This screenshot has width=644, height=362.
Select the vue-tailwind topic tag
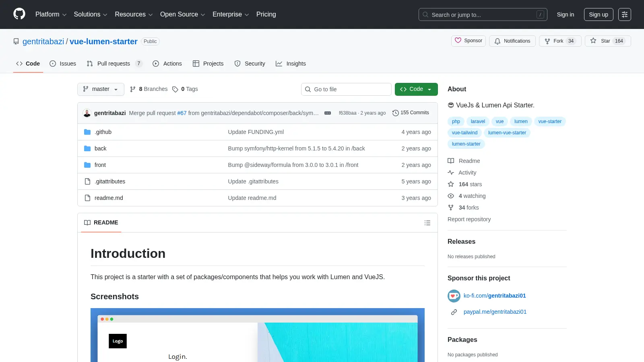pyautogui.click(x=464, y=133)
